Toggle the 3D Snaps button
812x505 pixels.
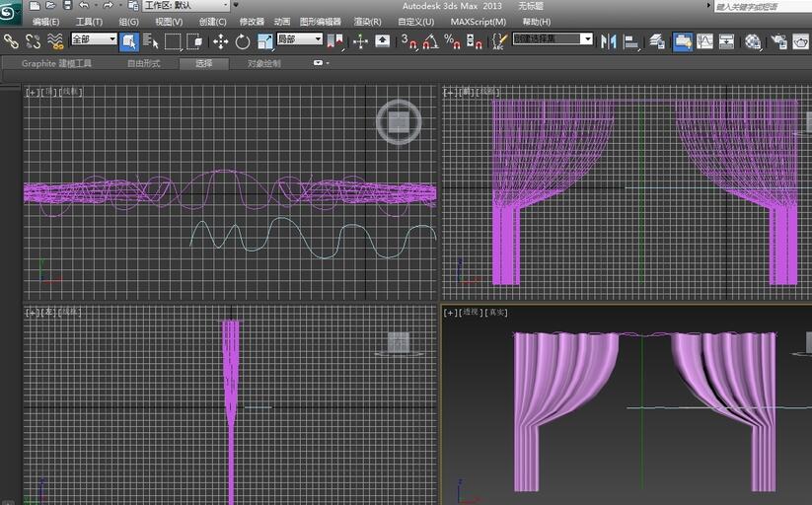pyautogui.click(x=408, y=41)
